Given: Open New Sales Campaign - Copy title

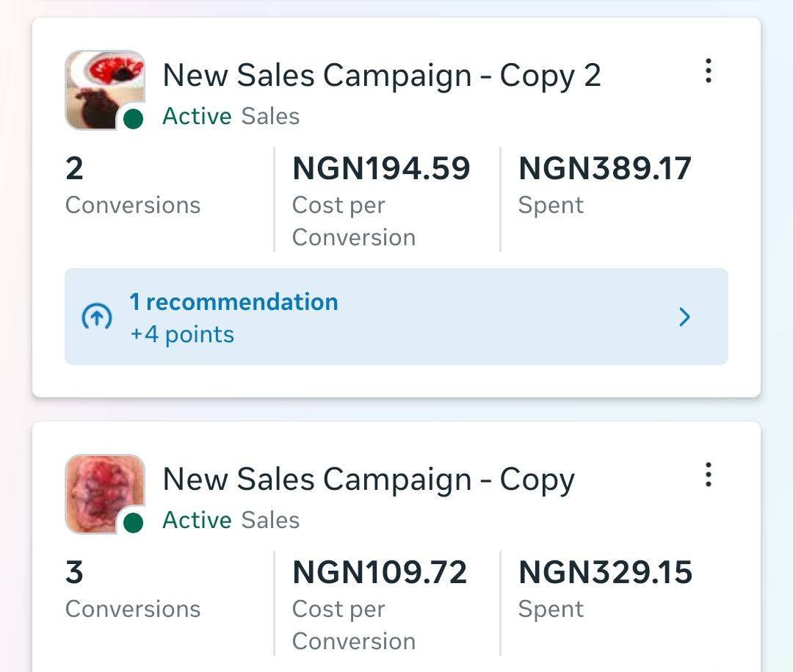Looking at the screenshot, I should click(x=369, y=479).
